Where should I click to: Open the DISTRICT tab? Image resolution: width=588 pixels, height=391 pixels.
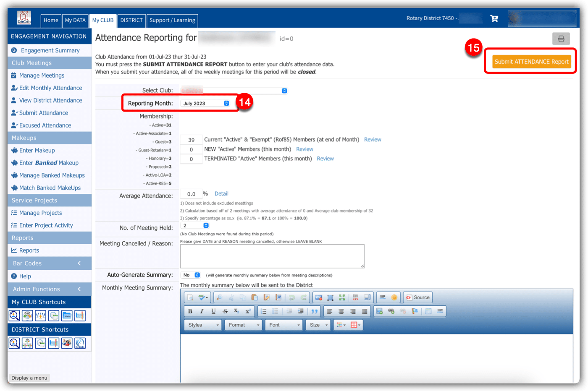coord(131,20)
